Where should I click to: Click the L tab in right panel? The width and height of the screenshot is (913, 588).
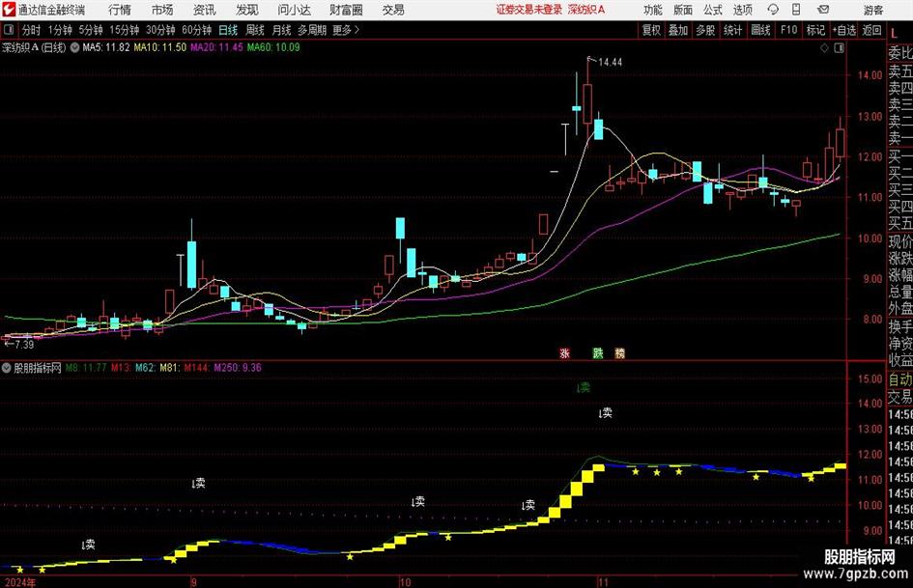[x=894, y=34]
